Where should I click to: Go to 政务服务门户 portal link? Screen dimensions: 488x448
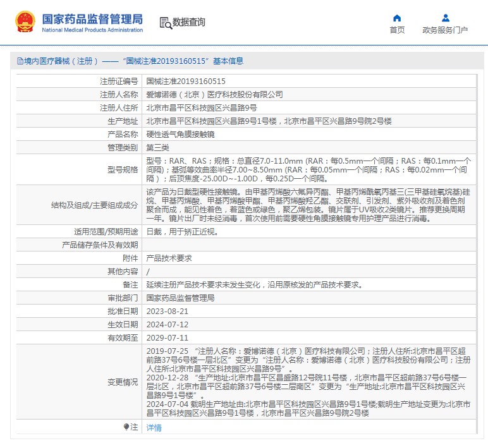445,30
